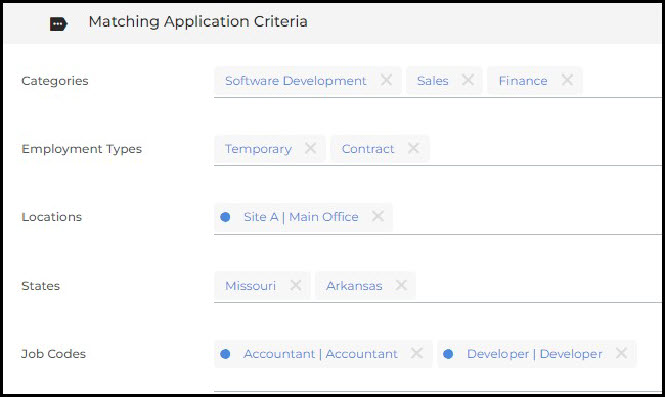Select the Missouri tag label
Screen dimensions: 665x397
click(250, 286)
